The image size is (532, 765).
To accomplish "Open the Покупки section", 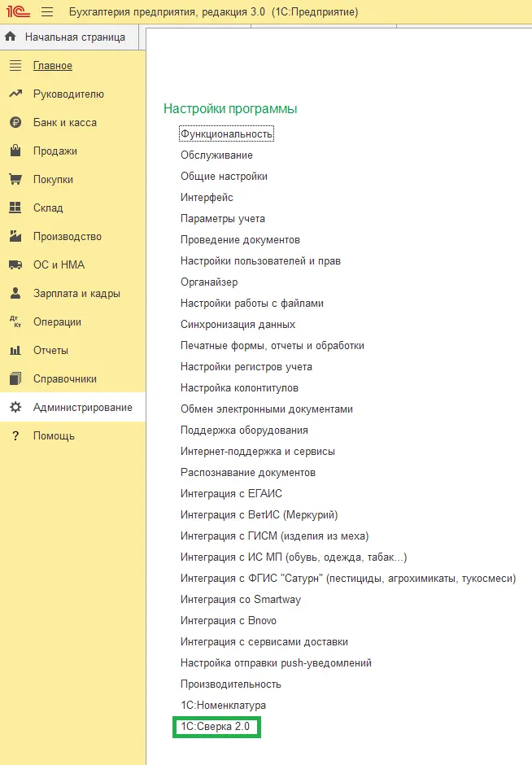I will pyautogui.click(x=53, y=179).
